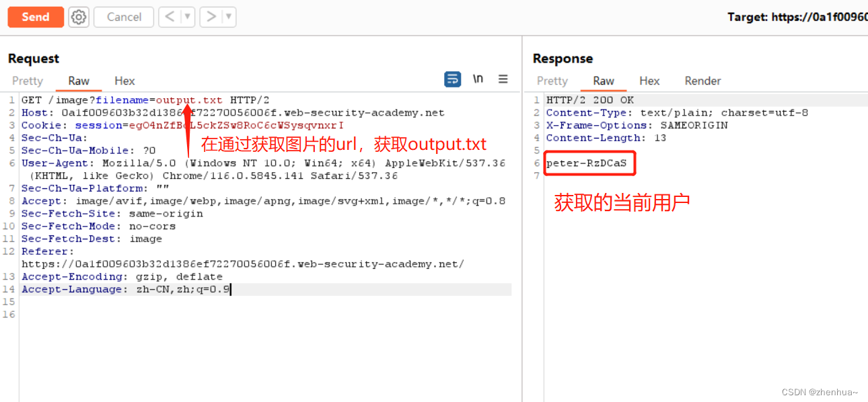Toggle soft word wrap in the Request editor
The image size is (868, 402).
(452, 79)
